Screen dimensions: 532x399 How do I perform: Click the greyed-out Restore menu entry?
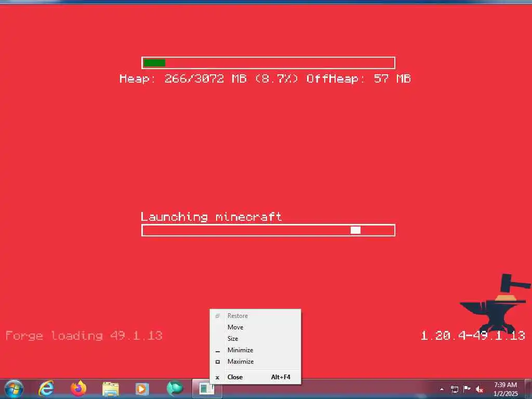[255, 315]
